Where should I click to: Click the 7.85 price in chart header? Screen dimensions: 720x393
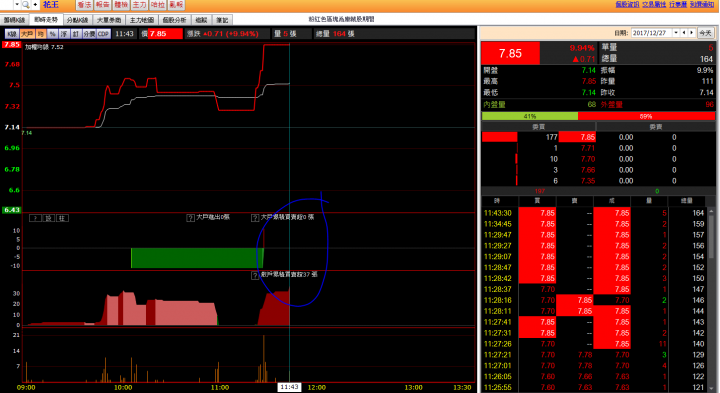(165, 34)
